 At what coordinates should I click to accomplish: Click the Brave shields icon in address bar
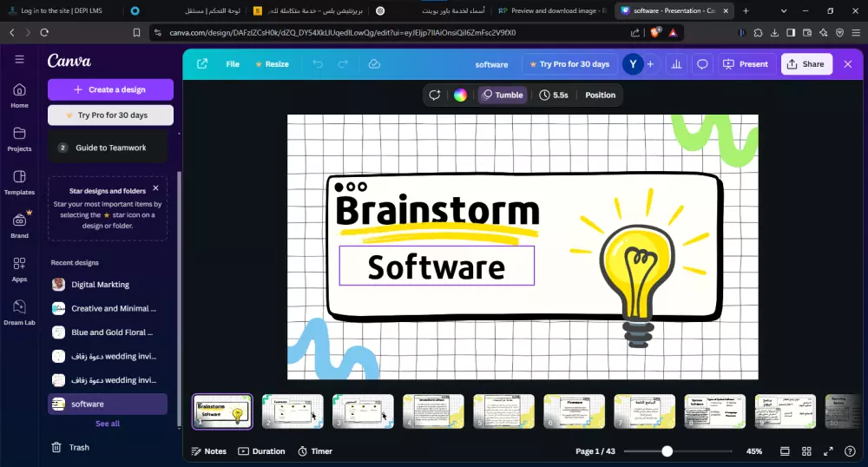pyautogui.click(x=655, y=33)
